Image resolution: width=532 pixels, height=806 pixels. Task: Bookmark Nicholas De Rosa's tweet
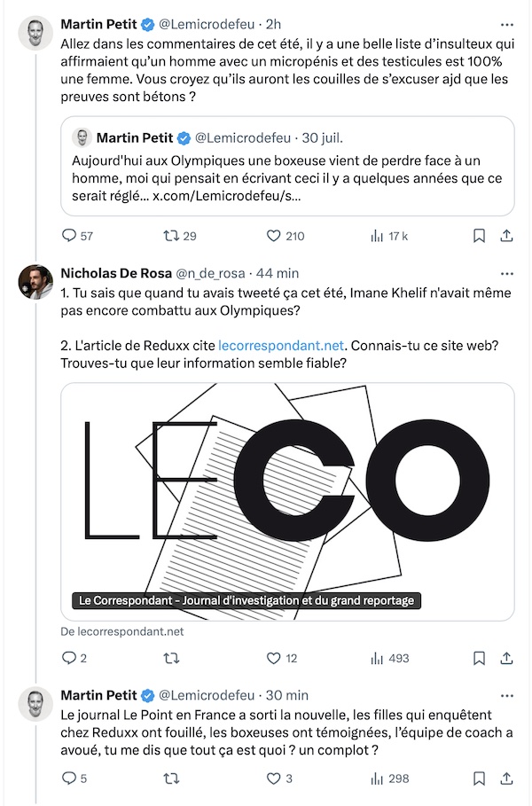point(479,659)
